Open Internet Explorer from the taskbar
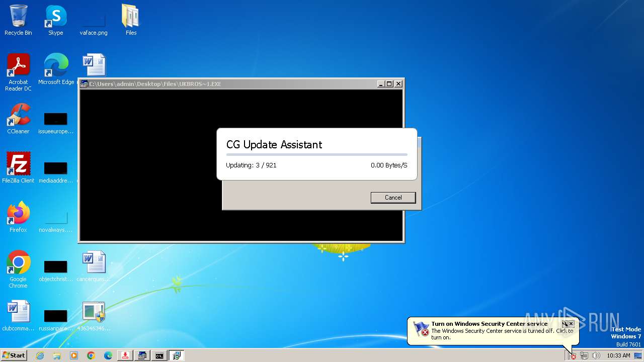The width and height of the screenshot is (644, 362). (40, 355)
